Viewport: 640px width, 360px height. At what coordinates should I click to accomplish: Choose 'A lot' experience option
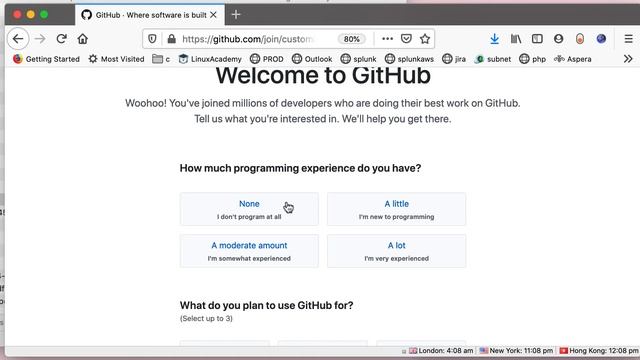tap(396, 251)
